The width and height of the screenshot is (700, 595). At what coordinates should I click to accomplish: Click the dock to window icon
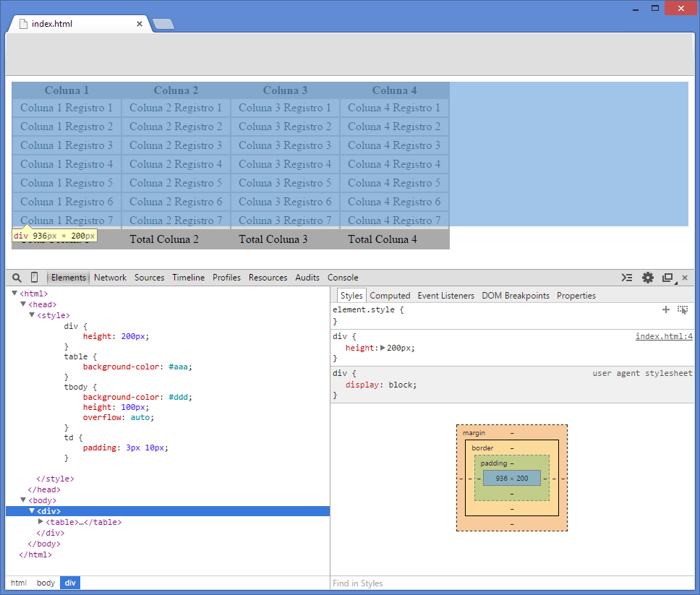pos(668,278)
